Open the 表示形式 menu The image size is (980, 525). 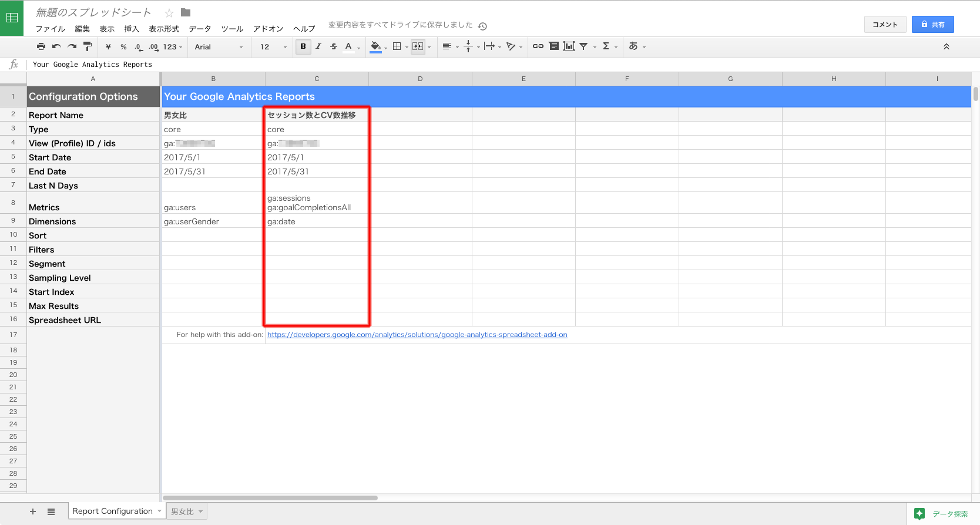click(164, 29)
